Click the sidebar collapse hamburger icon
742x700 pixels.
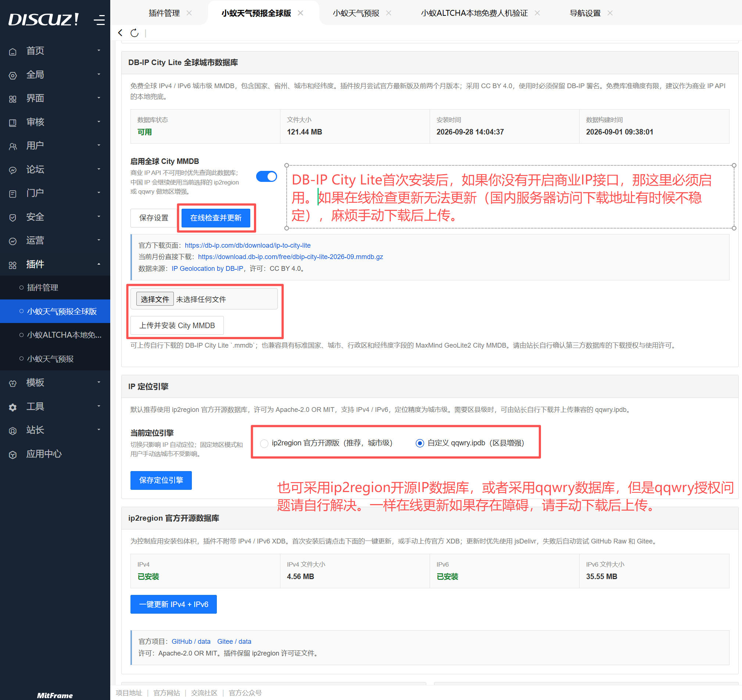tap(99, 20)
